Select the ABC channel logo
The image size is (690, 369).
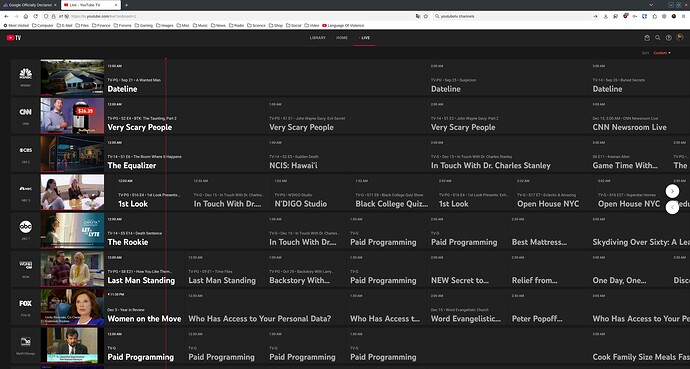tap(26, 227)
